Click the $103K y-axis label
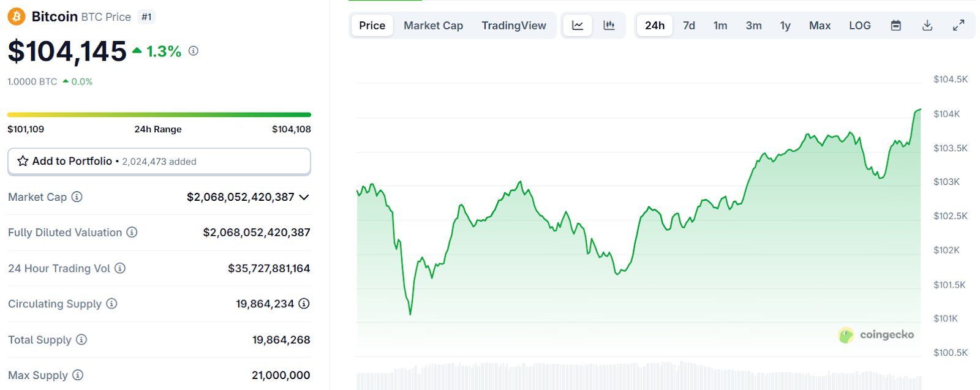Screen dimensions: 980x390 (x=947, y=182)
